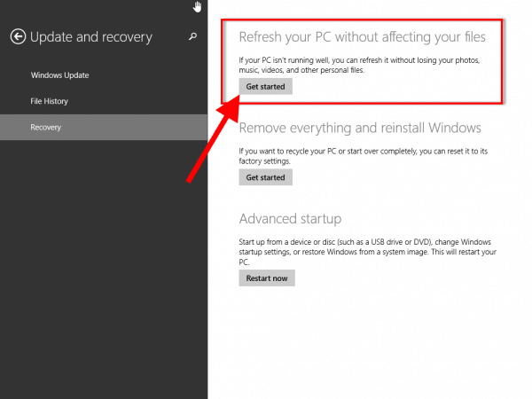This screenshot has height=399, width=532.
Task: Click the Update and recovery title
Action: click(x=91, y=37)
